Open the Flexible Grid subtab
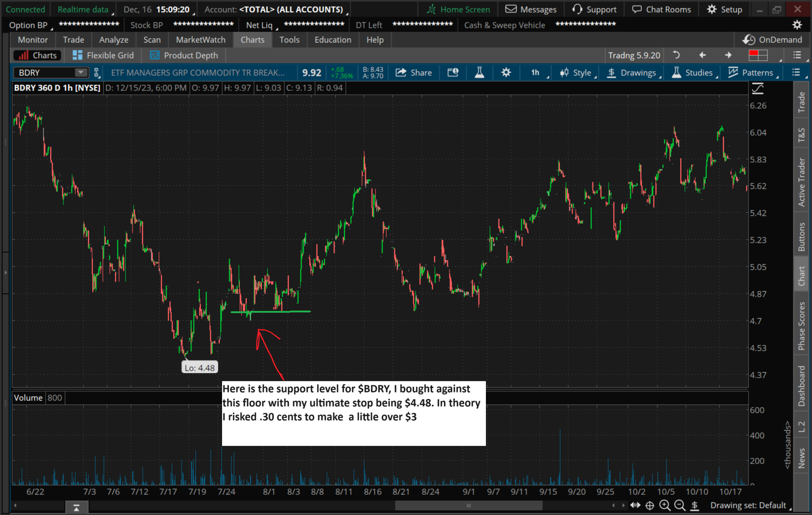The image size is (812, 515). tap(103, 55)
